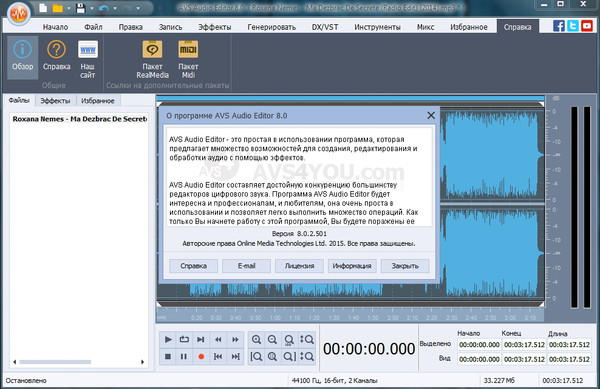Switch to the Правка tab
Viewport: 600px width, 389px height.
[130, 27]
